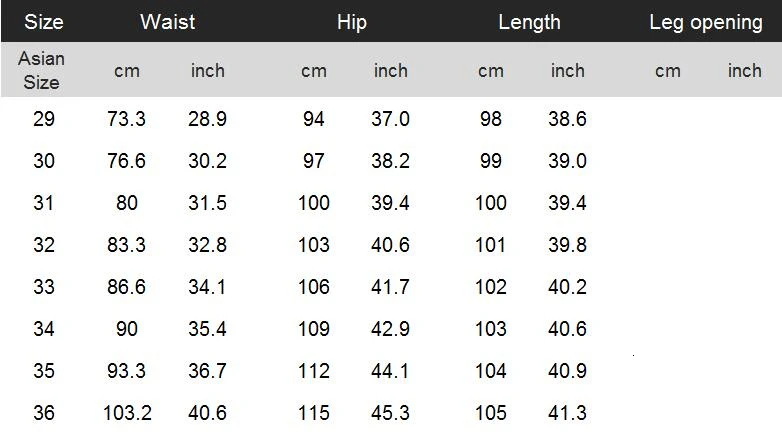This screenshot has width=782, height=447.
Task: Click the Length column header
Action: point(529,22)
